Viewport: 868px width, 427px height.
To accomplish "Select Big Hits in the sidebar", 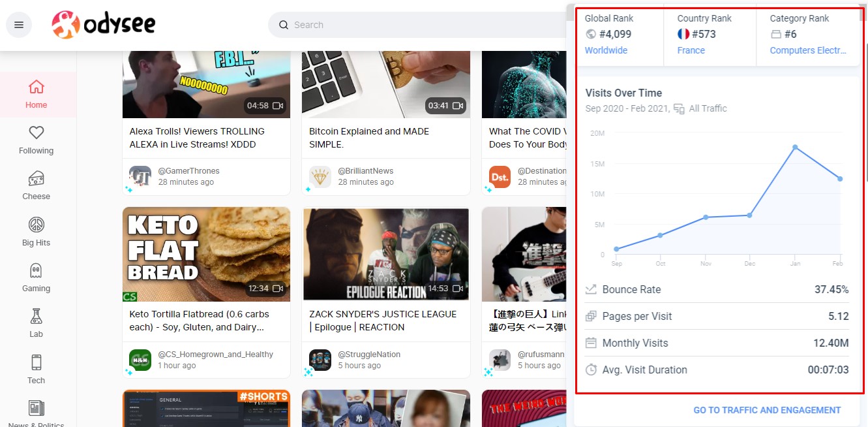I will click(37, 232).
